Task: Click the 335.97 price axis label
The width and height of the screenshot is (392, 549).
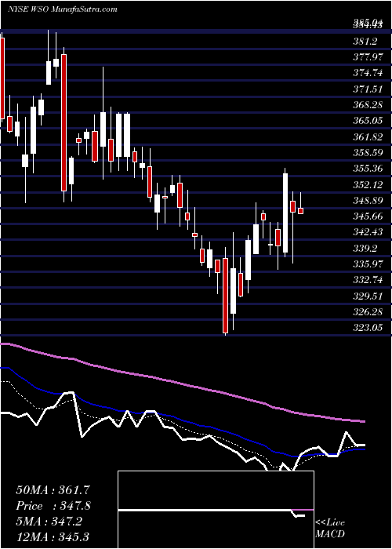Action: click(x=369, y=264)
